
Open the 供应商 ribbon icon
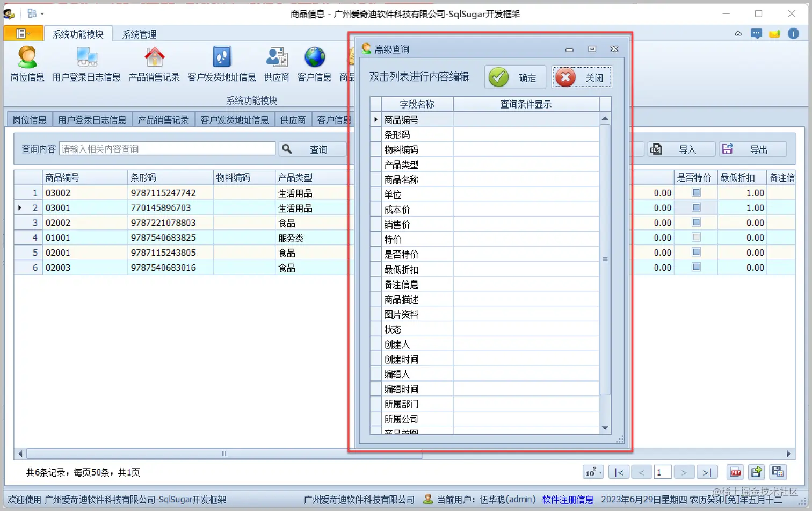[277, 64]
